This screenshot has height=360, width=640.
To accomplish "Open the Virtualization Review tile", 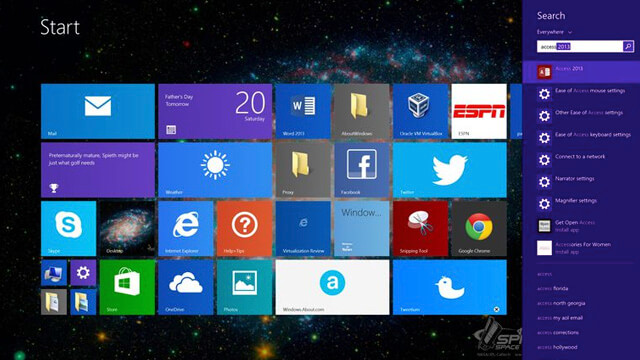I will pos(303,229).
